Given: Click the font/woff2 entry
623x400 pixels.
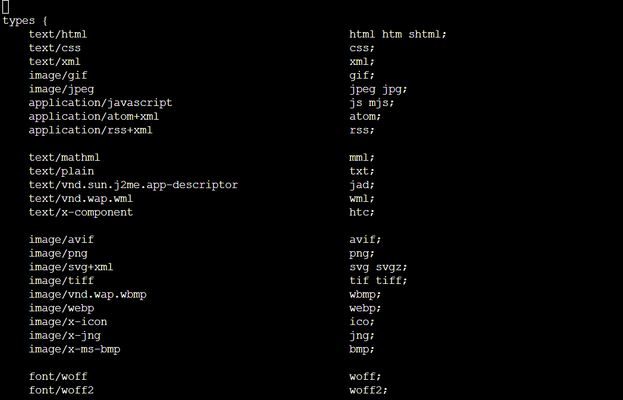Looking at the screenshot, I should coord(61,390).
